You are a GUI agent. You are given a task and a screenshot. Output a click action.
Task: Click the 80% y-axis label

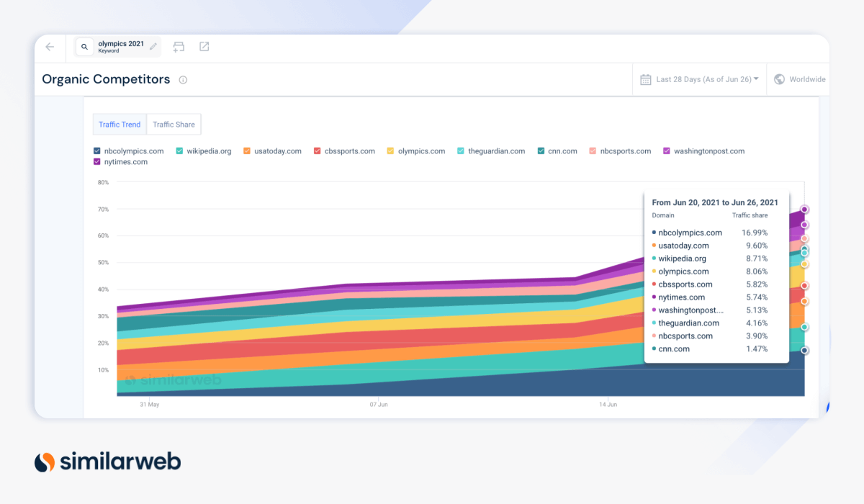click(103, 183)
